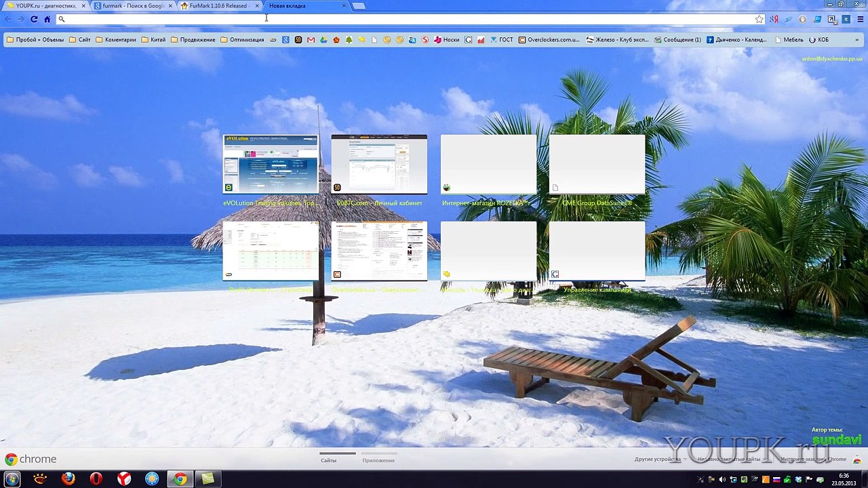Switch to Chrome in the taskbar
Image resolution: width=868 pixels, height=488 pixels.
pos(180,479)
